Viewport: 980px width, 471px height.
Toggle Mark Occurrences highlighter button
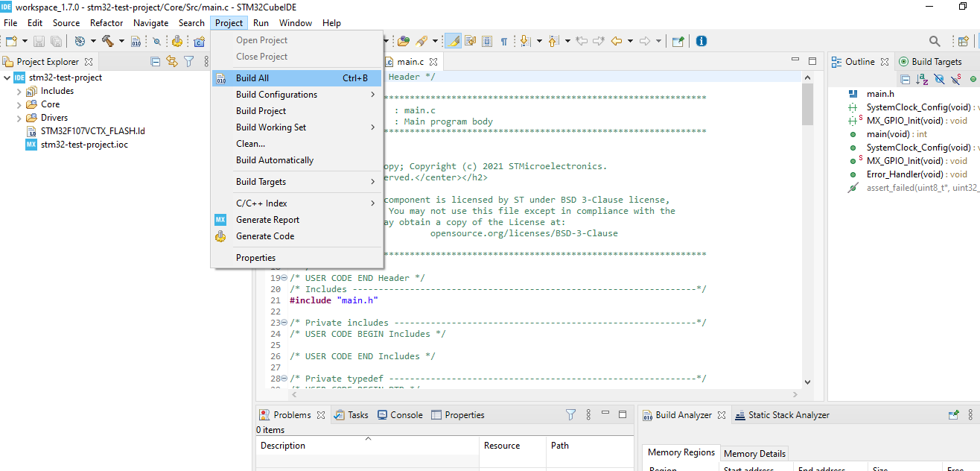coord(453,42)
